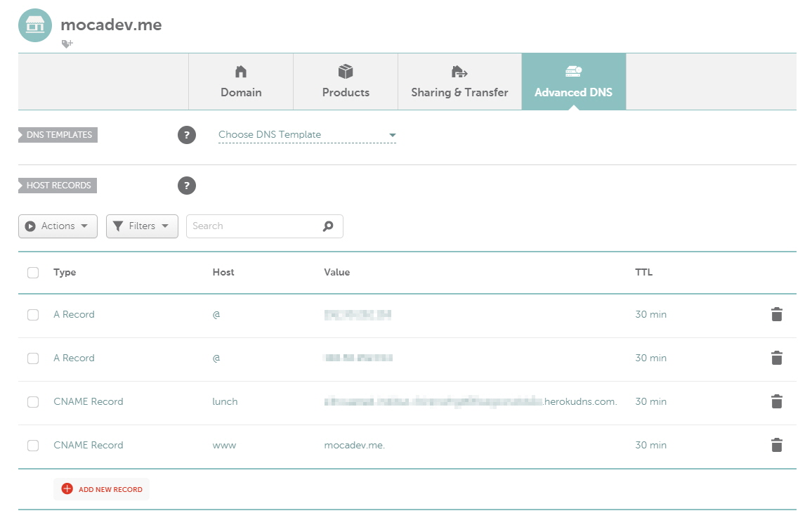
Task: Select the Advanced DNS tab
Action: (573, 82)
